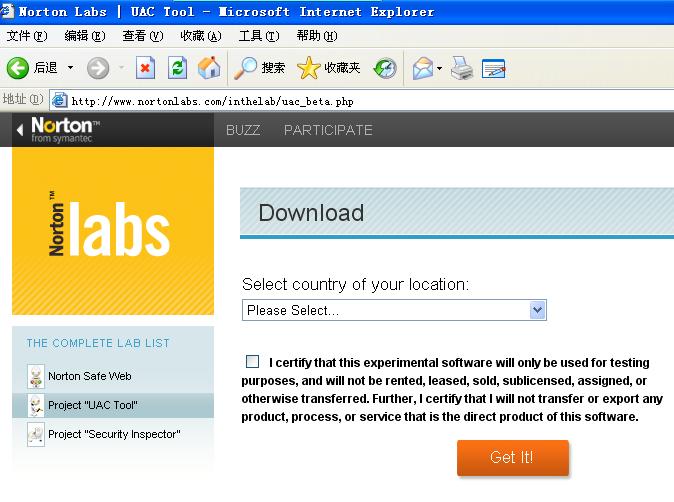Click the UAC Tool project thumbnail icon
674x502 pixels.
click(36, 405)
